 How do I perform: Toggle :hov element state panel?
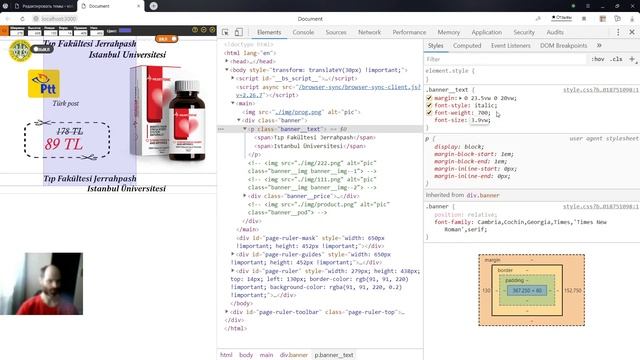click(598, 59)
